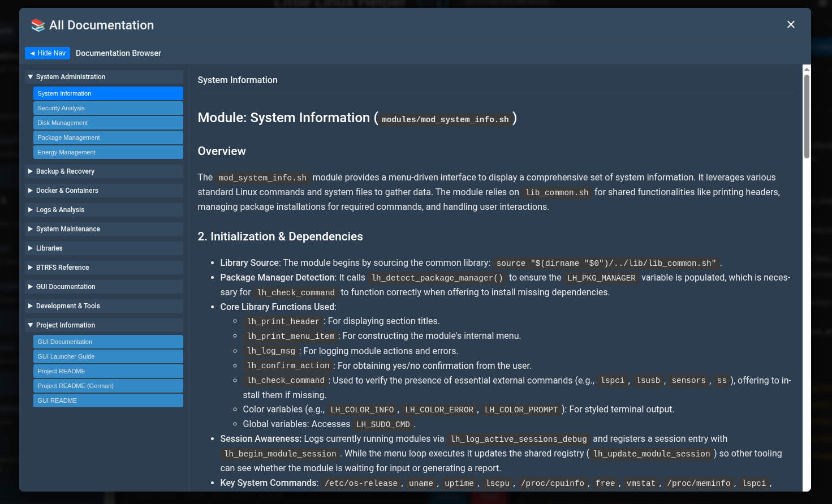
Task: Click the 'lh_print_header' code
Action: 283,321
